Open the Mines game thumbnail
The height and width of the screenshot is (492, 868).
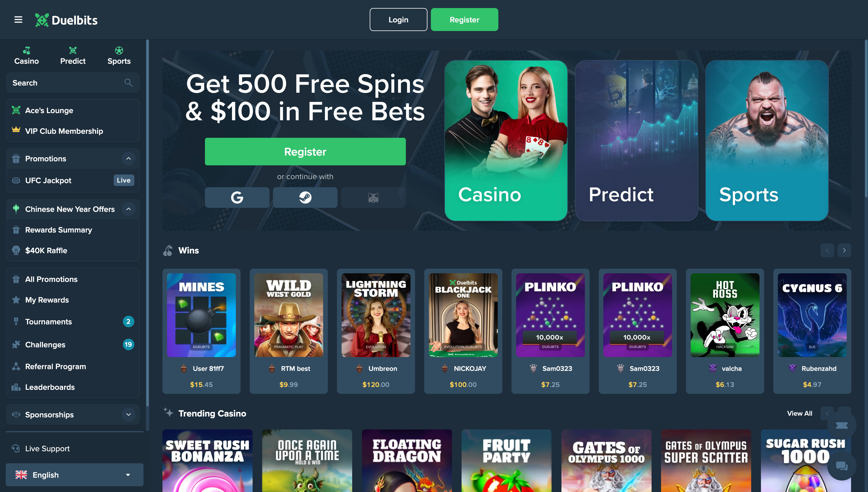201,315
